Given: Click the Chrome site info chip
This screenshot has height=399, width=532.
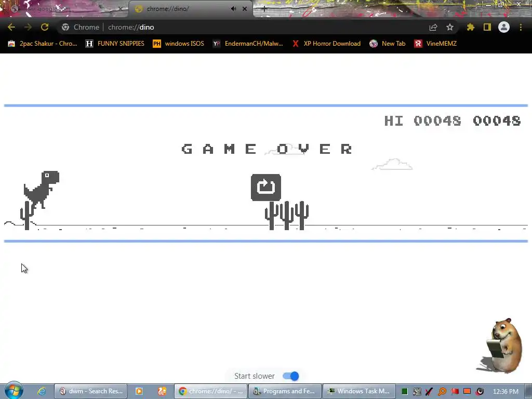Looking at the screenshot, I should [81, 27].
